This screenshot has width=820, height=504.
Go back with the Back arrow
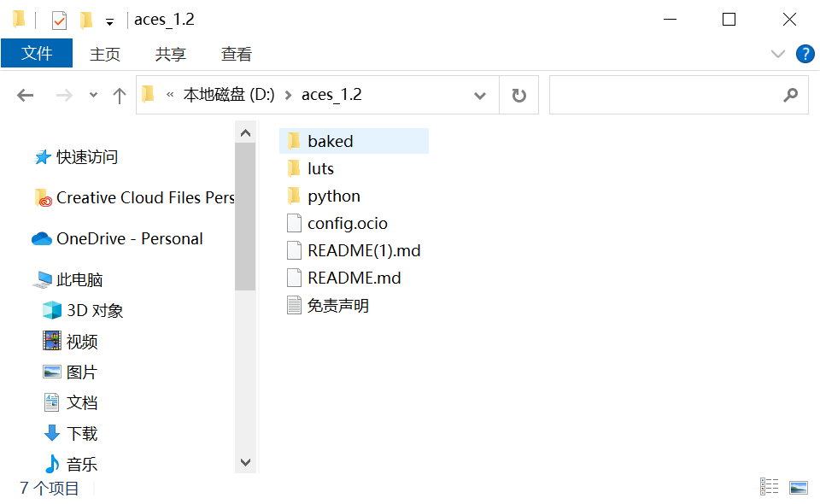(26, 96)
